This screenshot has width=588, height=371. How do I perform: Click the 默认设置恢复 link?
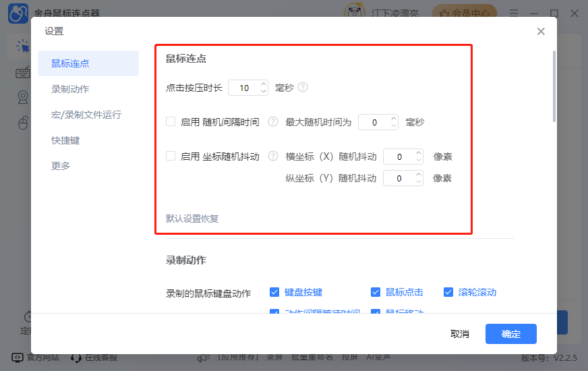(x=192, y=219)
